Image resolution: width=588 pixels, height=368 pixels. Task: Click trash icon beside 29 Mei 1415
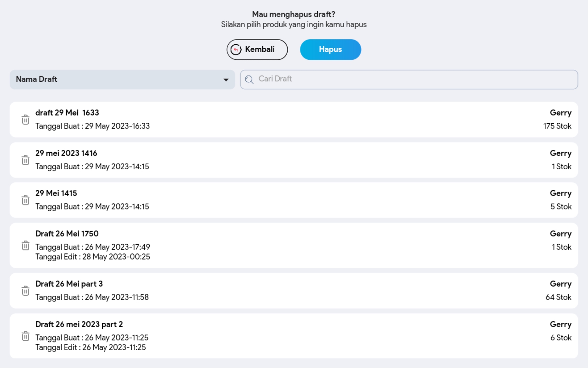26,200
